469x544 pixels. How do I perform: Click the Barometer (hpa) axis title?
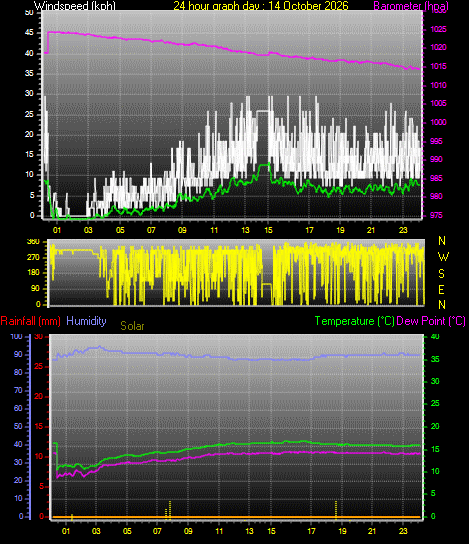[411, 6]
